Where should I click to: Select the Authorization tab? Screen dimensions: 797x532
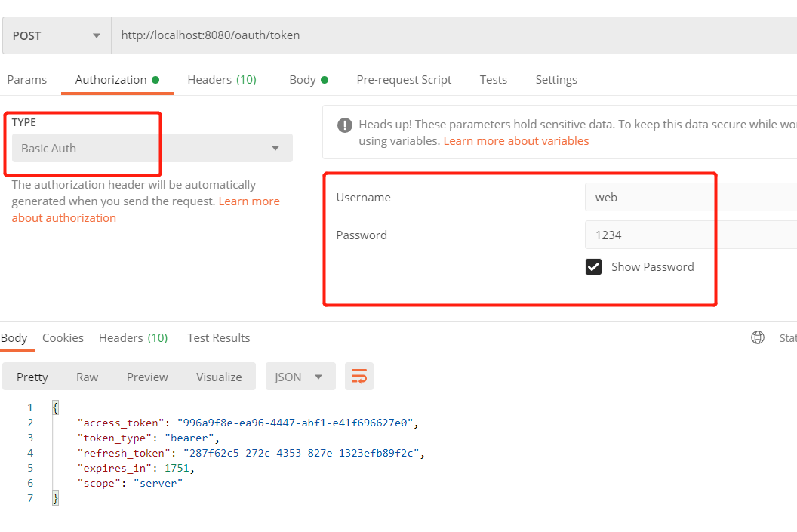[x=117, y=80]
